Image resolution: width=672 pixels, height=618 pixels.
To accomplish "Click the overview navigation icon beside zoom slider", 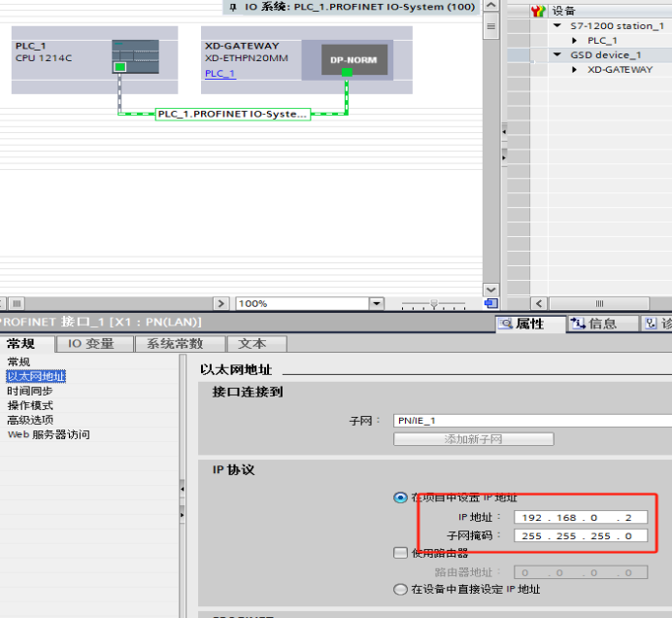I will point(490,303).
